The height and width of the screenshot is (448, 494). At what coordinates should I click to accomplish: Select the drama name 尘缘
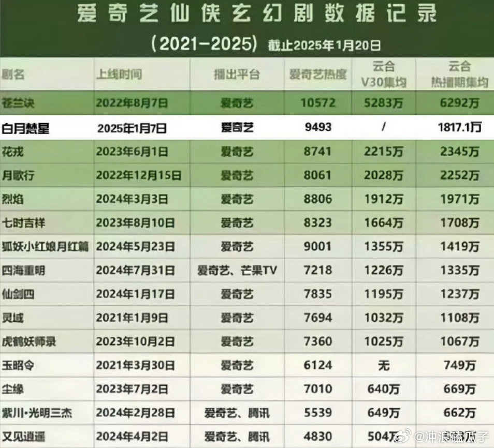pos(12,389)
